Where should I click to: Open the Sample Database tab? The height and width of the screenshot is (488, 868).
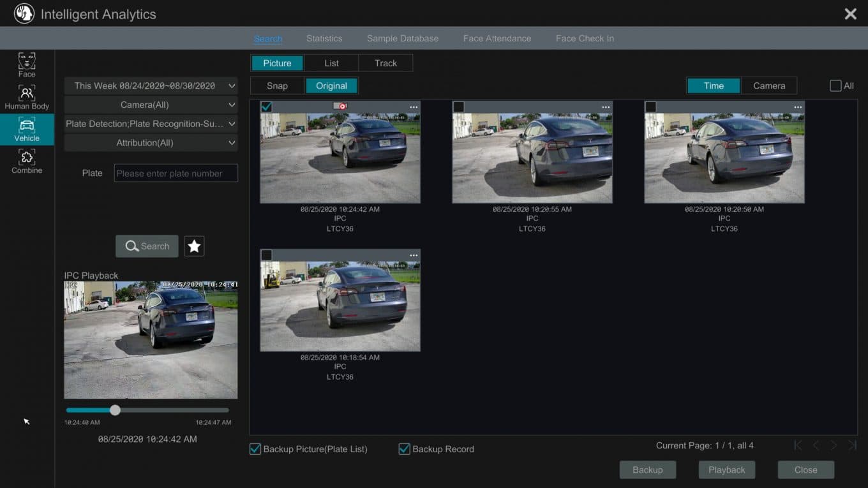pyautogui.click(x=402, y=38)
